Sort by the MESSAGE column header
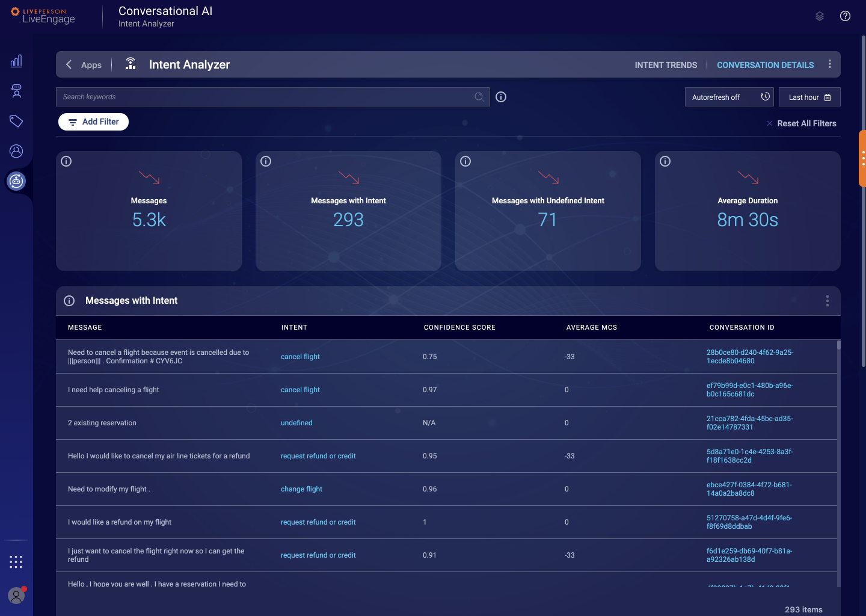Image resolution: width=866 pixels, height=616 pixels. (85, 327)
